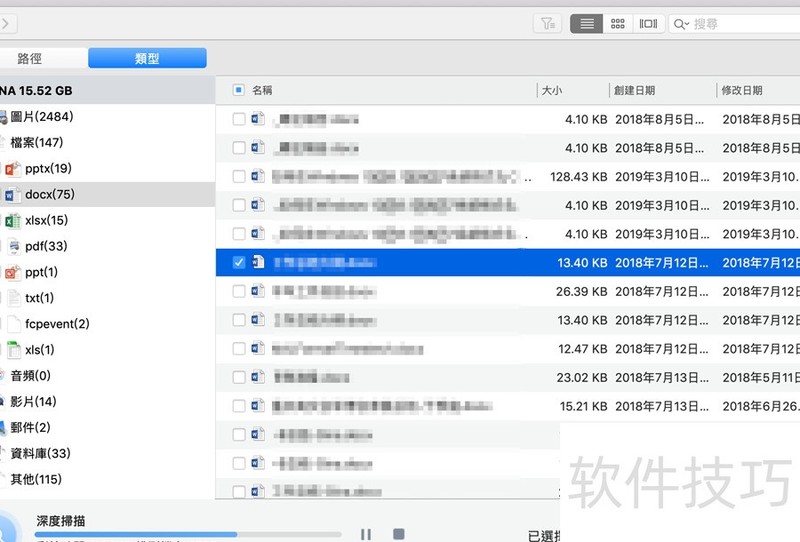Check the 128.43 KB file checkbox
Image resolution: width=800 pixels, height=542 pixels.
point(239,177)
